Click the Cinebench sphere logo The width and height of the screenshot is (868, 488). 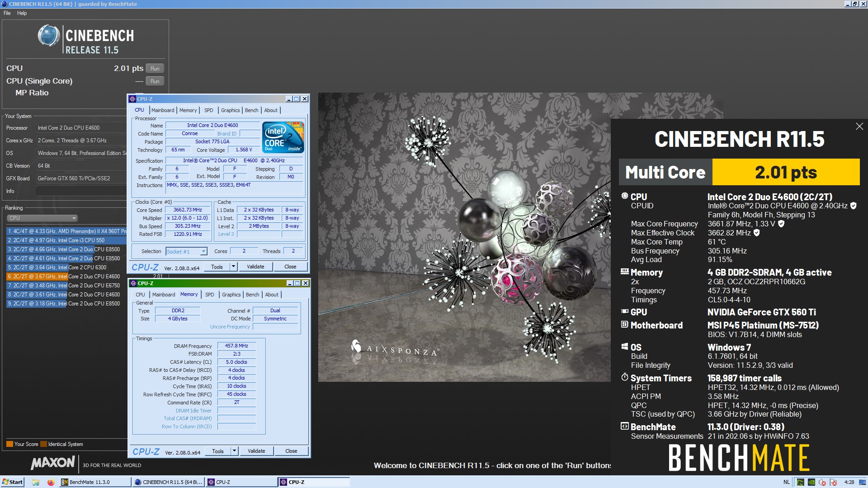click(x=49, y=36)
